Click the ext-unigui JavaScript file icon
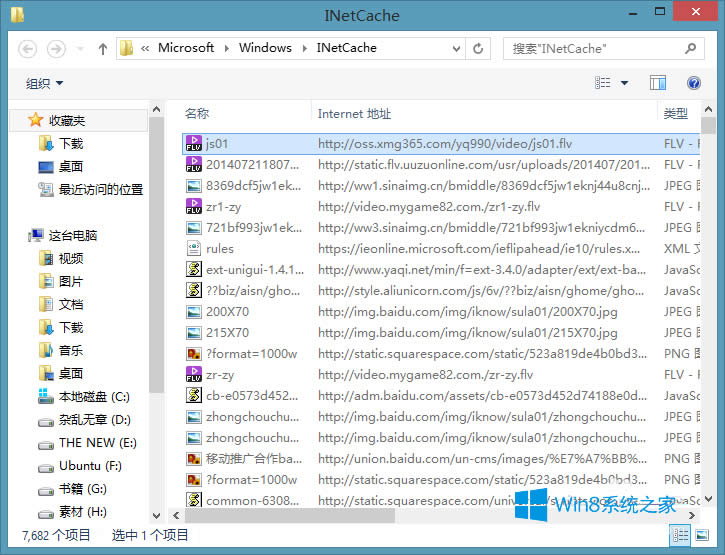 tap(194, 270)
